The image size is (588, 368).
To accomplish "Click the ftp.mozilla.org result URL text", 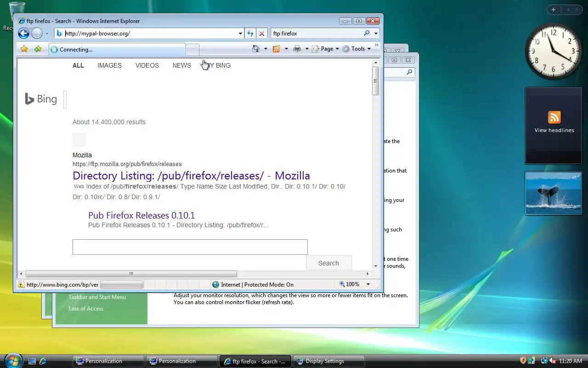I will coord(127,164).
